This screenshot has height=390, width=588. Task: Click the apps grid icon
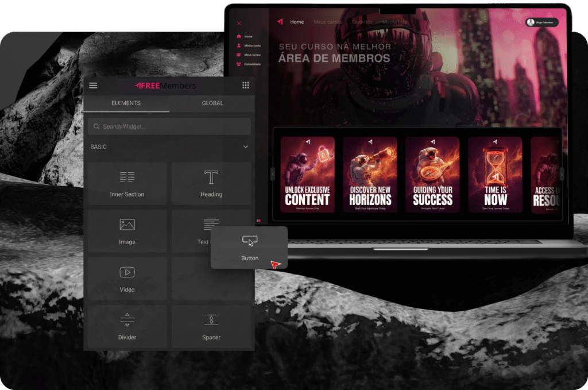[x=245, y=86]
